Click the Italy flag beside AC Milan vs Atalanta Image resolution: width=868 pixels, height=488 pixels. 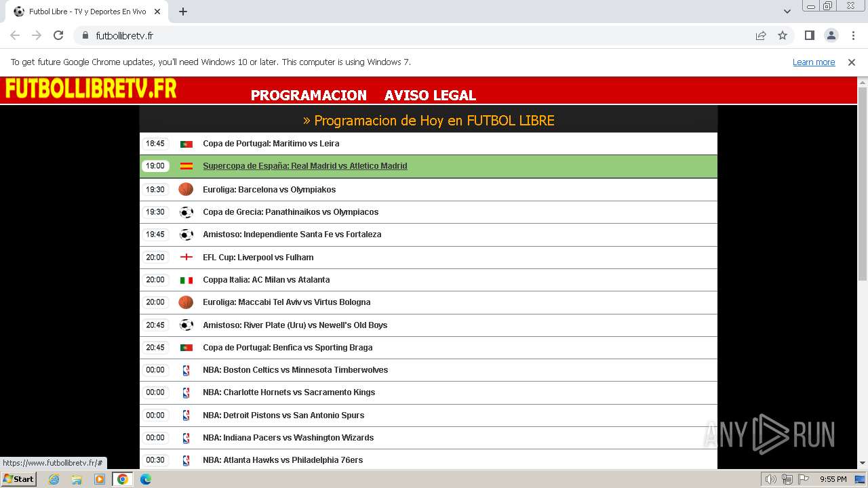pos(186,280)
